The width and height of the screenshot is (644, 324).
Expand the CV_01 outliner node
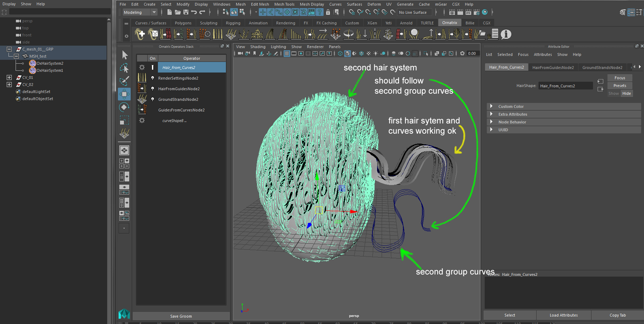click(9, 77)
